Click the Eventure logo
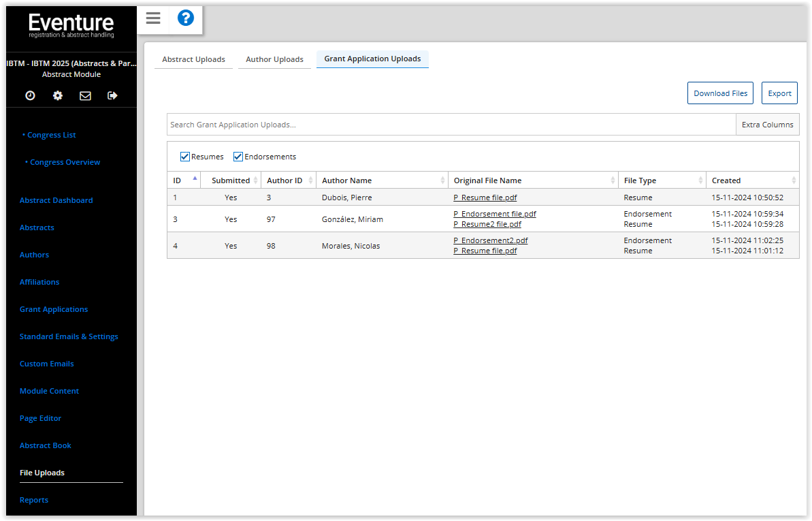Image resolution: width=812 pixels, height=521 pixels. tap(71, 25)
